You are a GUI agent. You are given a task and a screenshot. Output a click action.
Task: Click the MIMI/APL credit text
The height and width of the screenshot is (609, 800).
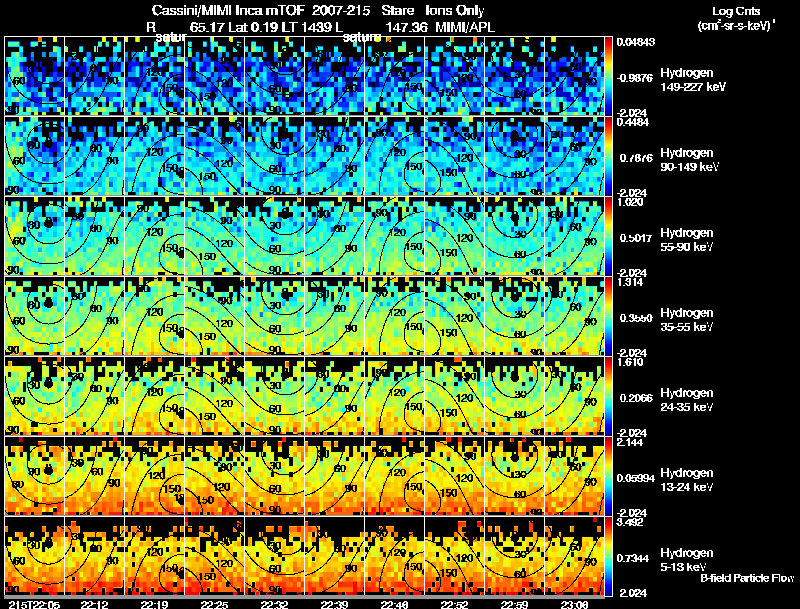465,27
